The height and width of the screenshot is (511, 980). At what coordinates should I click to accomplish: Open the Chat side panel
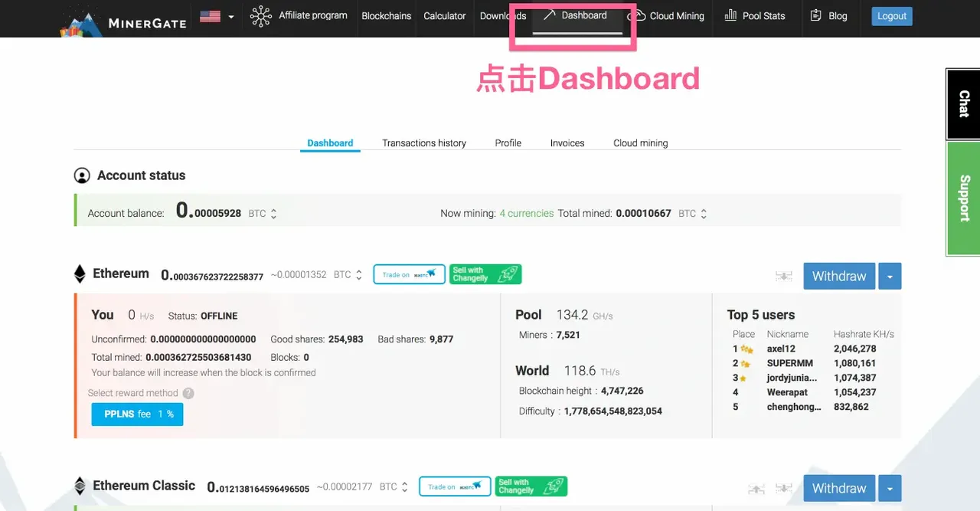tap(964, 104)
